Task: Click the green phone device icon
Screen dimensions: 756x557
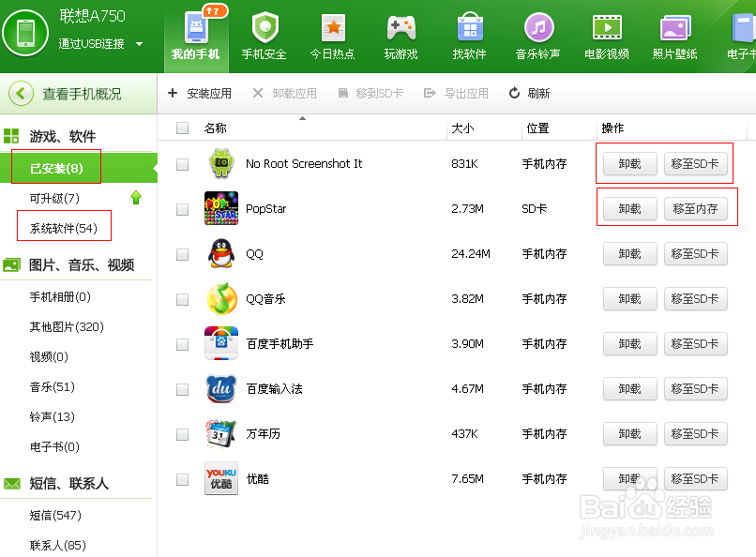Action: tap(25, 33)
